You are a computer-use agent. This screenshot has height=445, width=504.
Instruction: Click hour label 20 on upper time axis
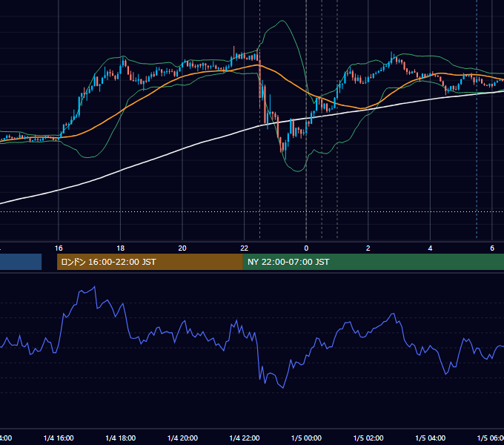pyautogui.click(x=182, y=248)
